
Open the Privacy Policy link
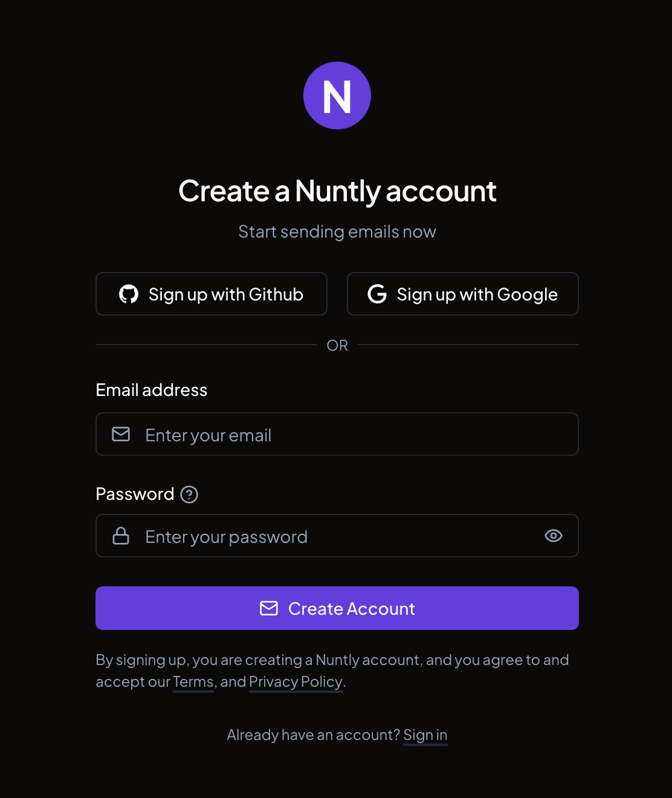(296, 682)
